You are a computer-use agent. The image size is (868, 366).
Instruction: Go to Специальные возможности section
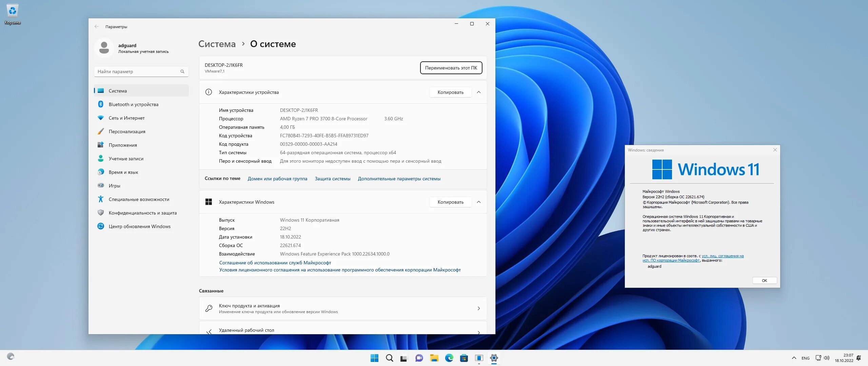point(139,199)
